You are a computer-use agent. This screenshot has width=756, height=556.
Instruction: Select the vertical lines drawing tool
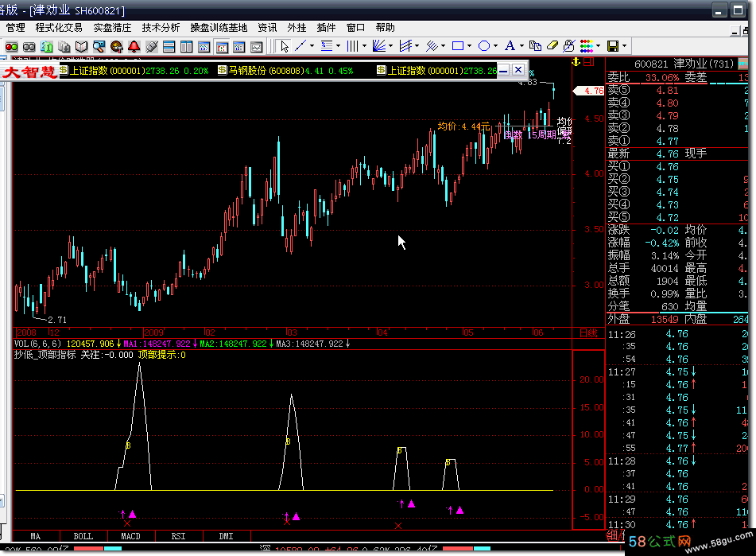(353, 46)
